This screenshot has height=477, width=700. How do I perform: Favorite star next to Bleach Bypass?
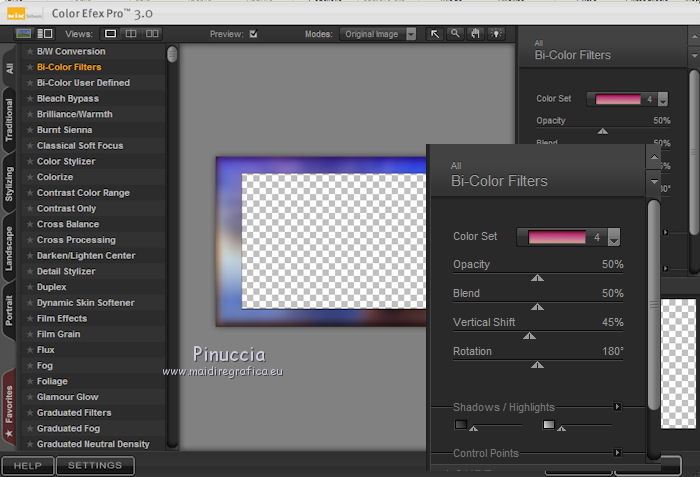30,99
